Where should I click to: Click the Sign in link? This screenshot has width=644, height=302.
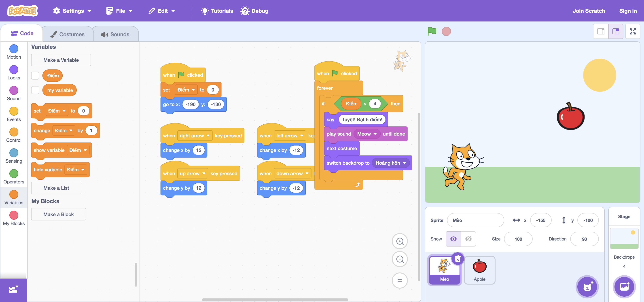pos(627,11)
